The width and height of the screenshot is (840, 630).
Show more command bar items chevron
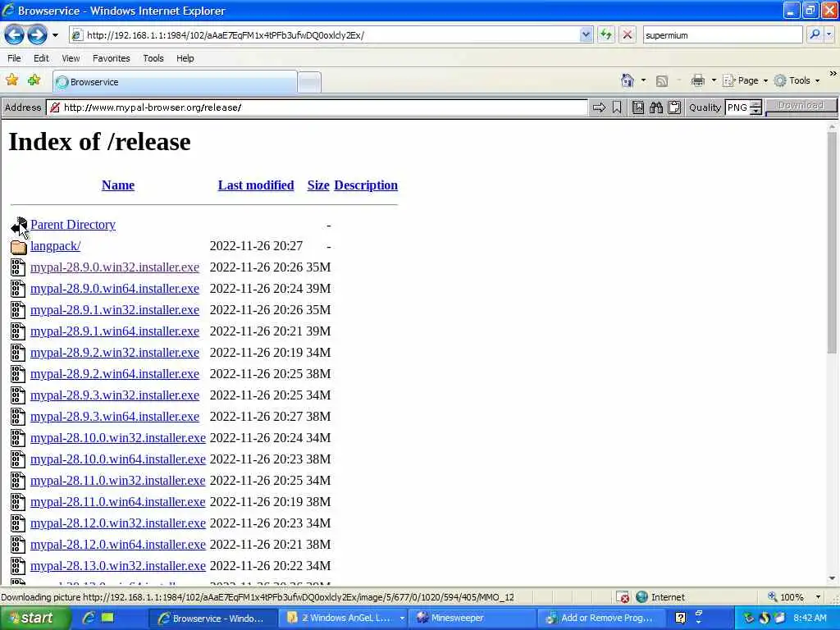[x=833, y=73]
